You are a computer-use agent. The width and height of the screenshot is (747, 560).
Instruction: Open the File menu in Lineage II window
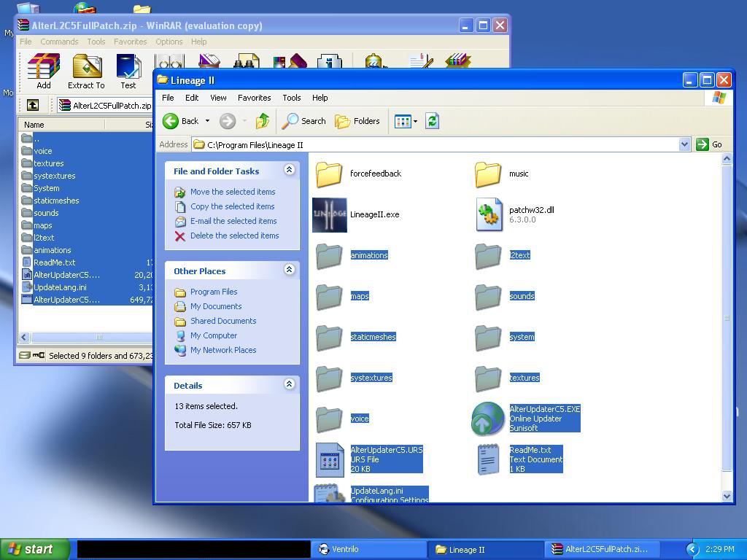coord(168,98)
